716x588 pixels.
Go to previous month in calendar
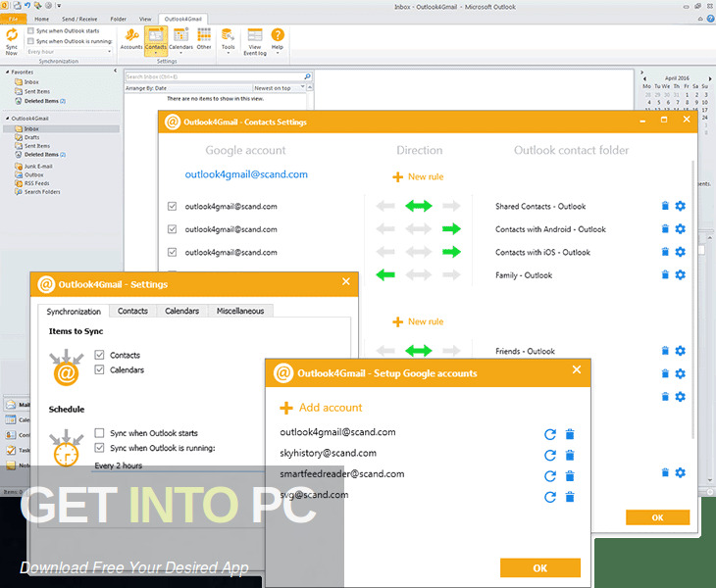pos(644,78)
